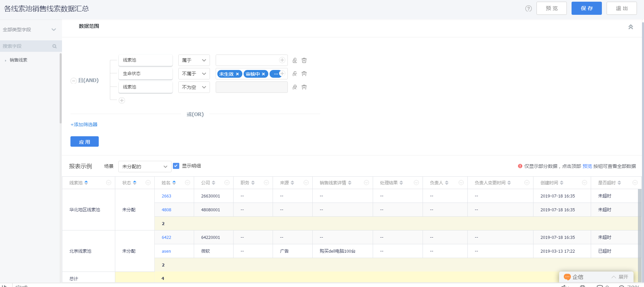Sort by 是否超时 column arrows
Image resolution: width=644 pixels, height=287 pixels.
619,183
